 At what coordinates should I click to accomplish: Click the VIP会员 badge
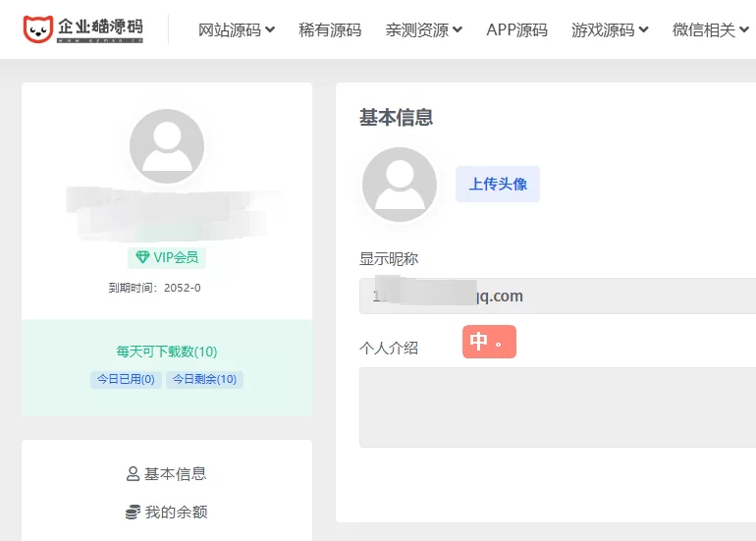(167, 258)
